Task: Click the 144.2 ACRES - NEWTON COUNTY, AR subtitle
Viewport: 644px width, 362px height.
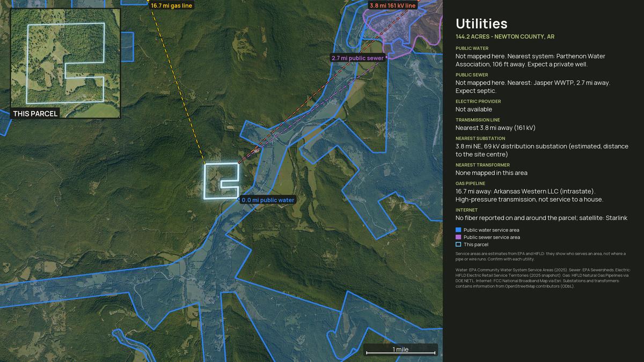Action: click(x=505, y=36)
